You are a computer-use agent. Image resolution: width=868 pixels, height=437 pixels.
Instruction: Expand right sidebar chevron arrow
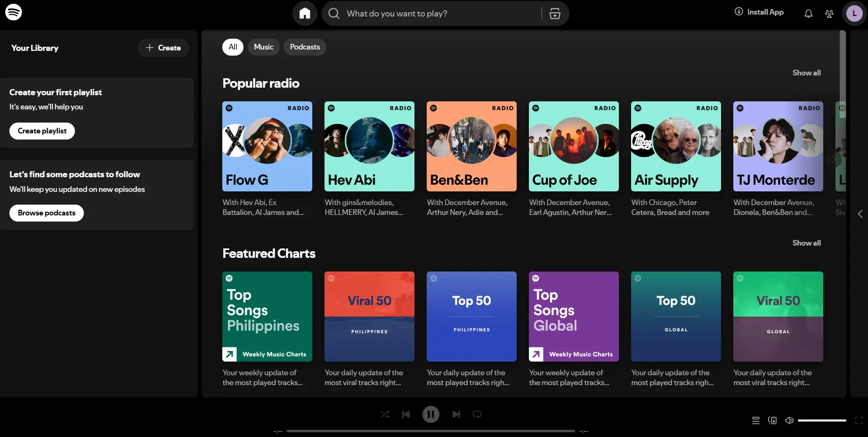click(x=860, y=214)
